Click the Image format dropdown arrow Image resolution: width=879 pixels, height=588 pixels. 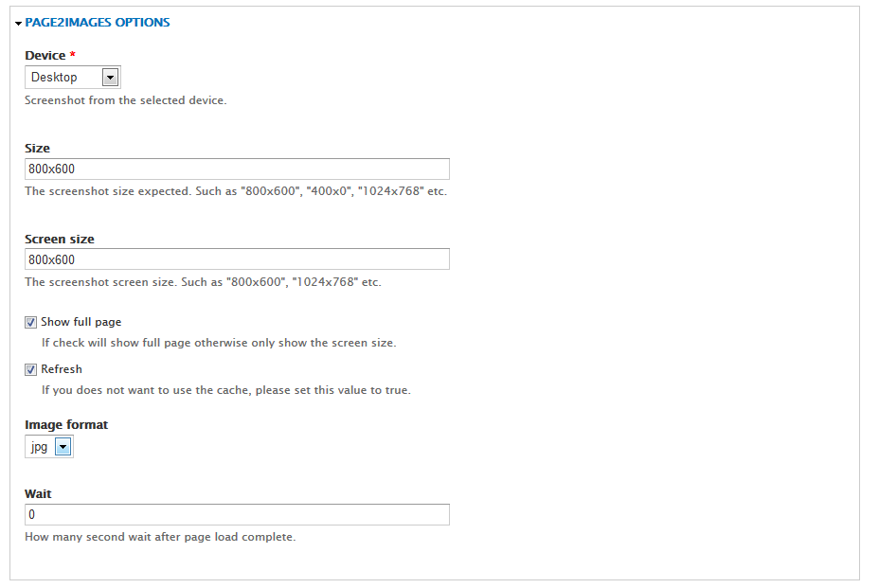point(63,447)
